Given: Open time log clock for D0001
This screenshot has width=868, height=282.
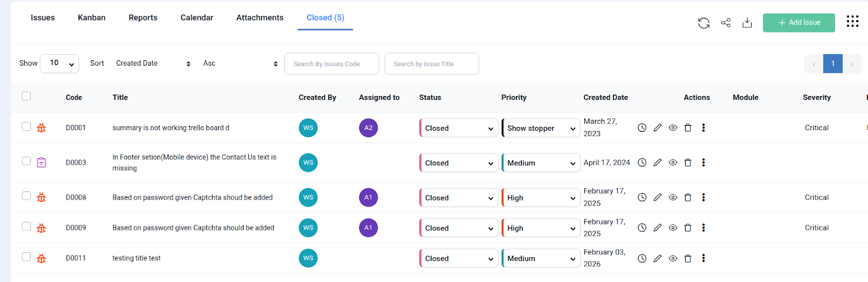Looking at the screenshot, I should [642, 128].
